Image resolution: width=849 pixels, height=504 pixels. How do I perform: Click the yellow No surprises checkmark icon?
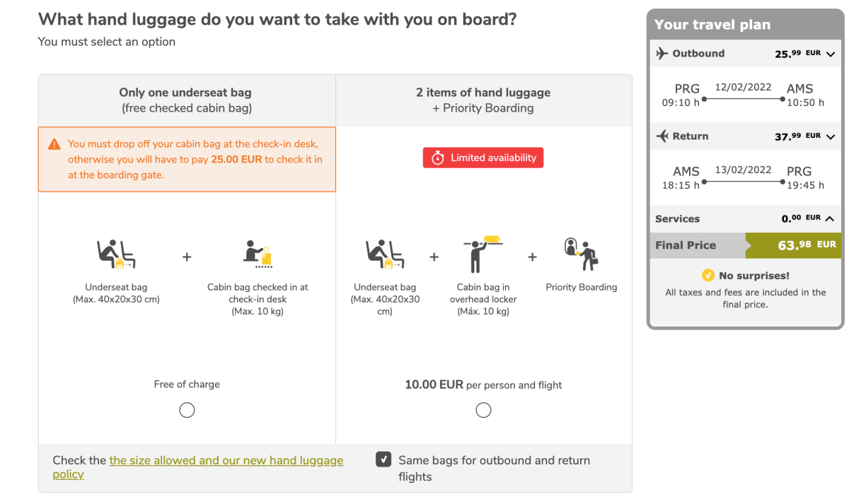click(707, 275)
